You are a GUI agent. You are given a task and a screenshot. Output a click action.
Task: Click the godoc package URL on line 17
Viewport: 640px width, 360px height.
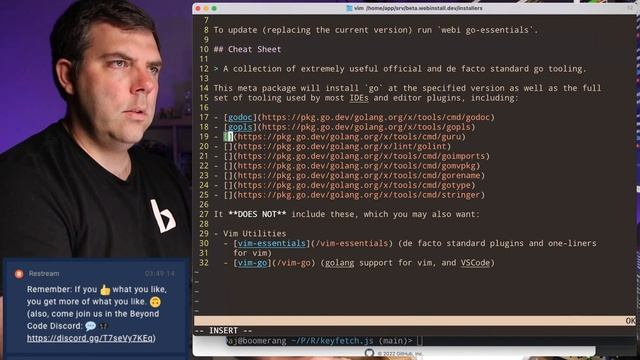coord(376,118)
